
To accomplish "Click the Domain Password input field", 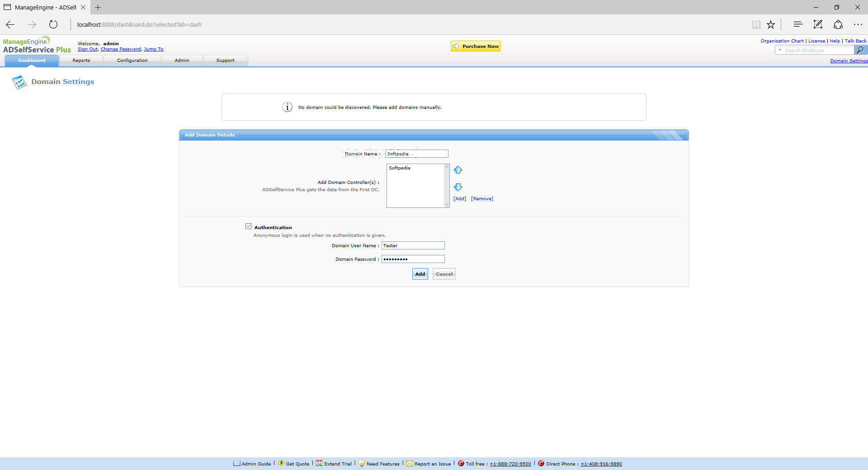I will pos(413,259).
